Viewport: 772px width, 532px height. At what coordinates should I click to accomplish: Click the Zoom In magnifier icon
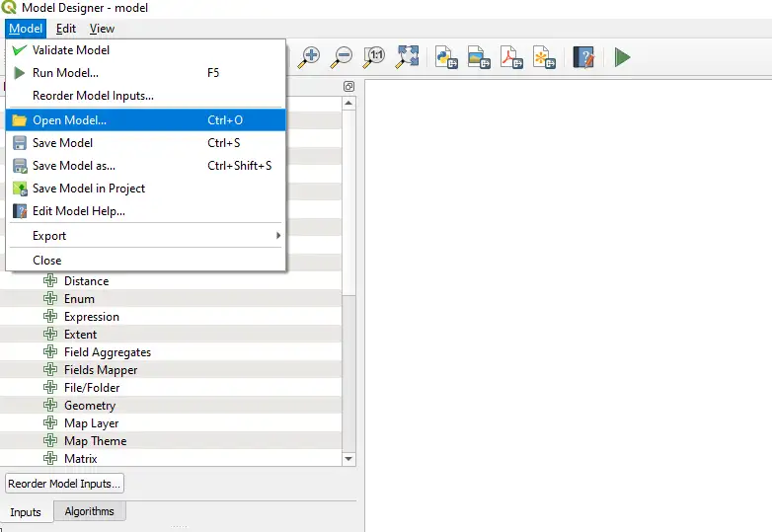[x=309, y=57]
